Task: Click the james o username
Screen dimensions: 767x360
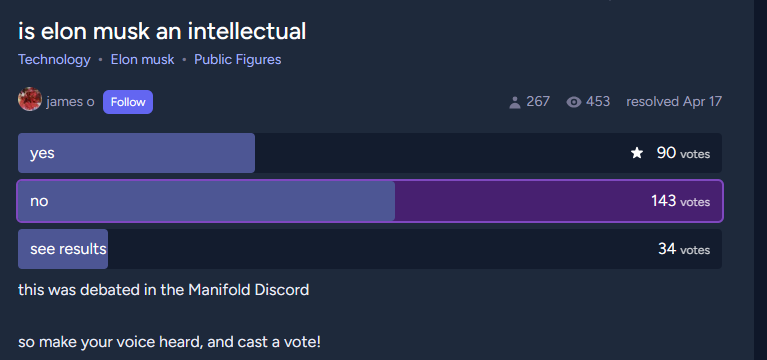Action: [x=70, y=102]
